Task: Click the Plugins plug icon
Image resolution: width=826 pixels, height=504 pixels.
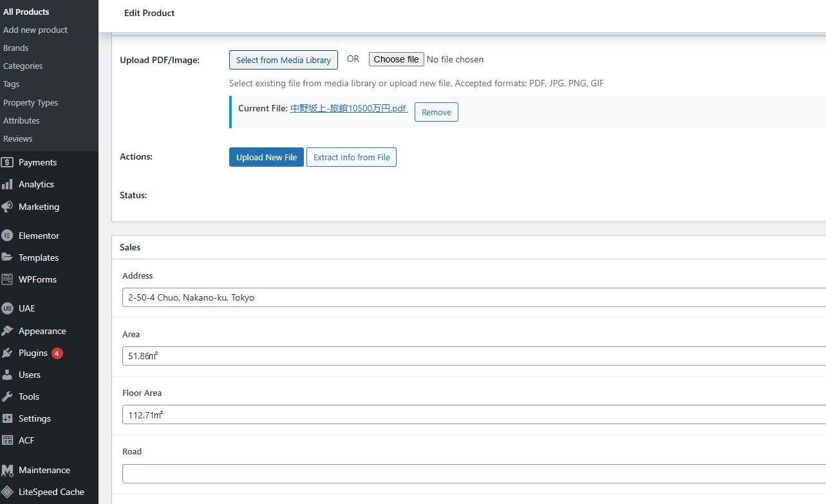Action: click(7, 353)
